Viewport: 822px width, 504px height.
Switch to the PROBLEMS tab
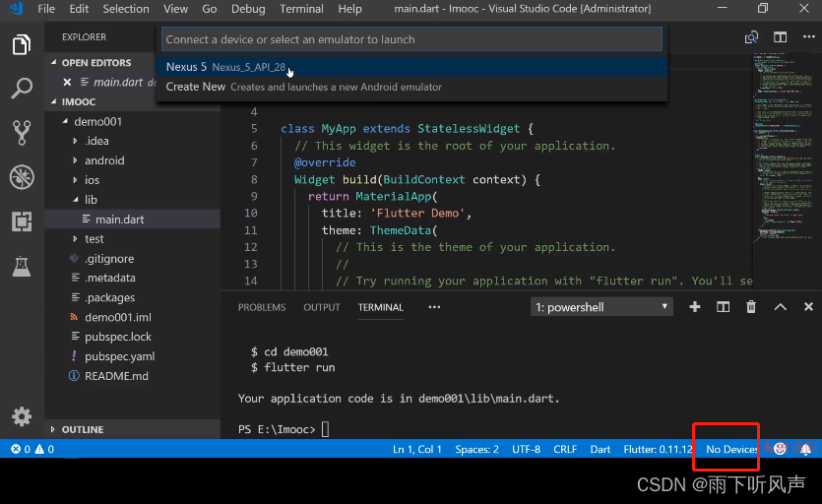(262, 307)
